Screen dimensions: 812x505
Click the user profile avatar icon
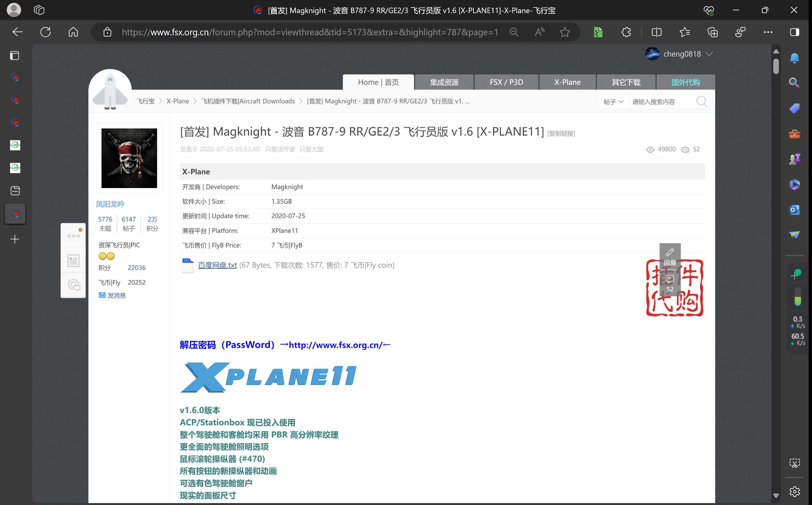(14, 10)
